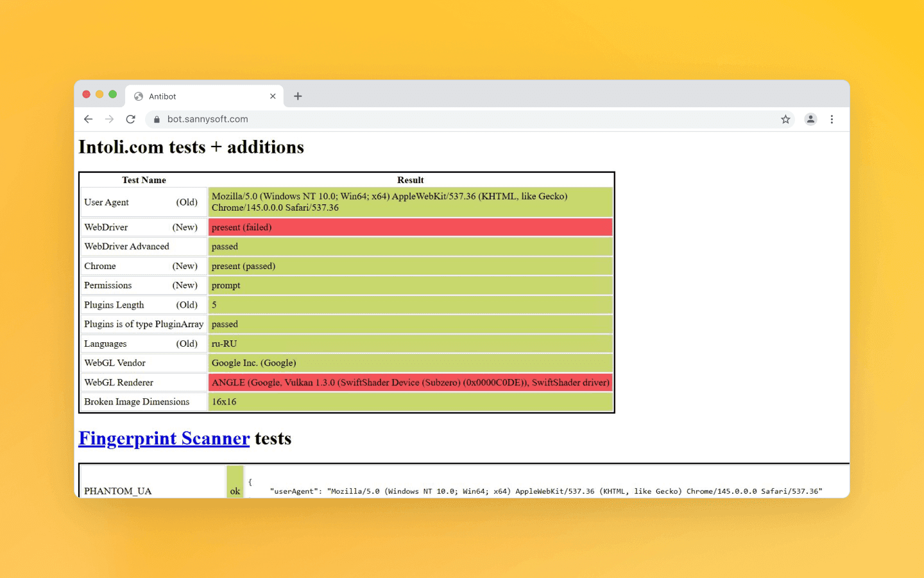
Task: Click the Plugins Length value '5'
Action: [x=411, y=305]
